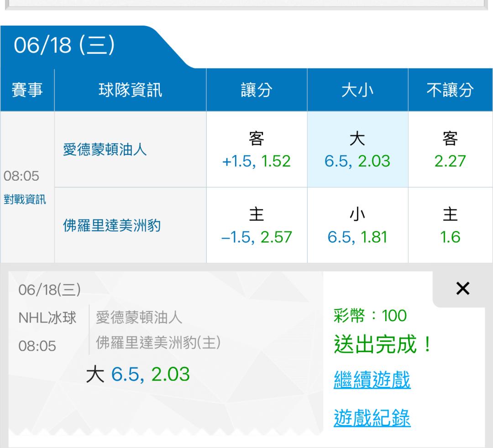
Task: Click the 06/18 (三) date tab
Action: tap(64, 47)
